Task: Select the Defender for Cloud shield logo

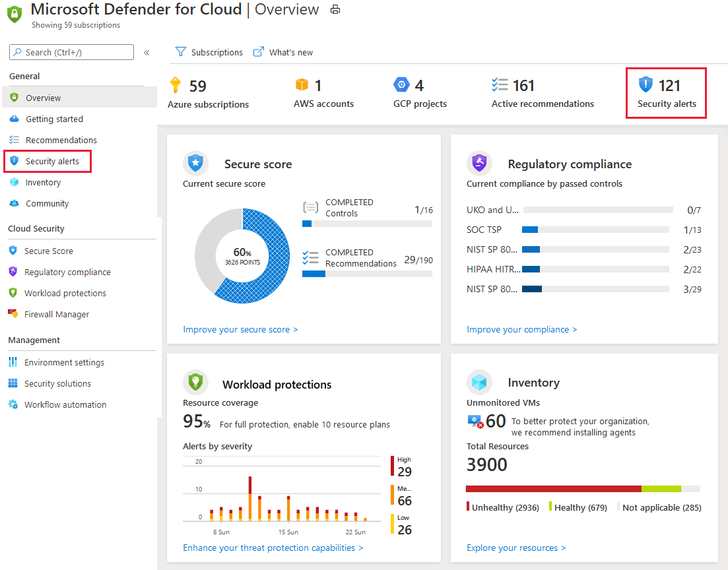Action: (x=14, y=13)
